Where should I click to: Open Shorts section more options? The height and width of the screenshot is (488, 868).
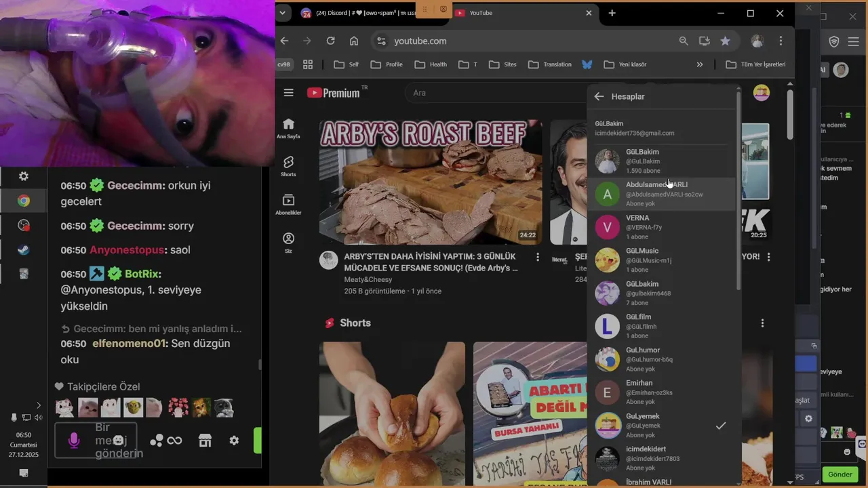pyautogui.click(x=762, y=323)
